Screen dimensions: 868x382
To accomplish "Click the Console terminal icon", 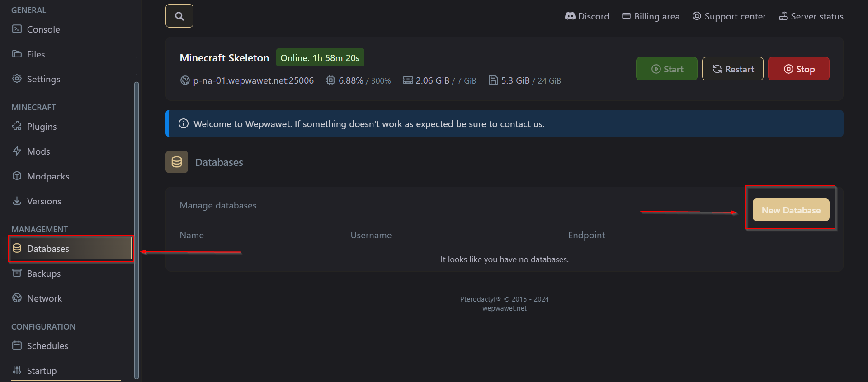I will click(x=17, y=29).
